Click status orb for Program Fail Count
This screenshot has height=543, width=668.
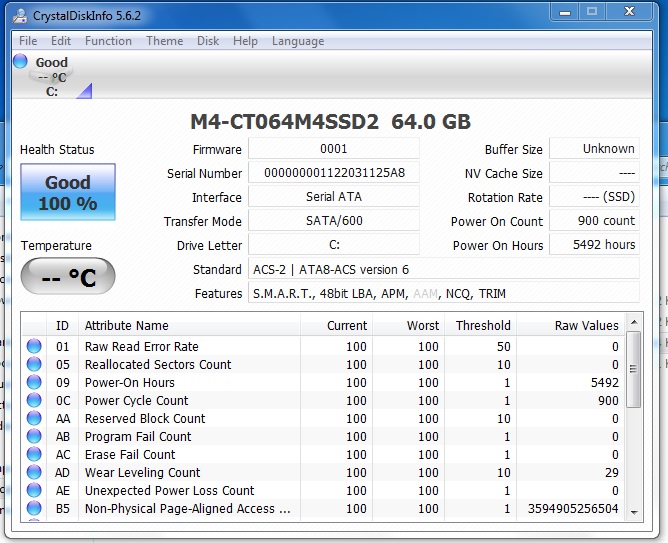coord(34,436)
